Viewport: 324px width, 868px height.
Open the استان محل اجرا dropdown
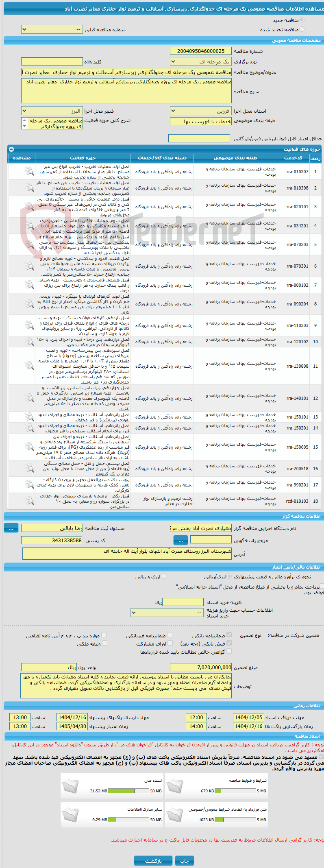[x=201, y=111]
